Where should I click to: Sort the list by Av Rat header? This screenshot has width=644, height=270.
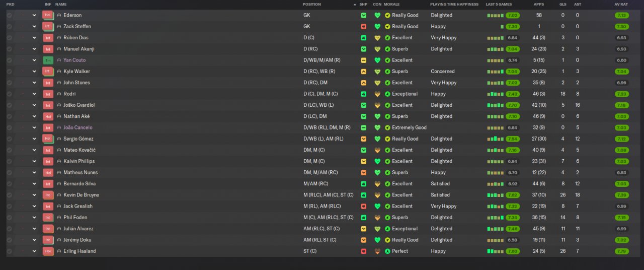point(621,4)
